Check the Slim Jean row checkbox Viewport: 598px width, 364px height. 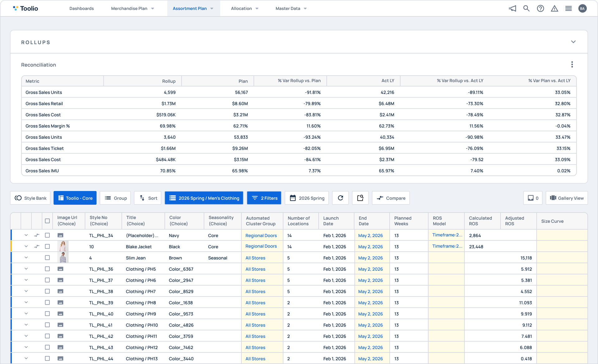click(x=47, y=258)
